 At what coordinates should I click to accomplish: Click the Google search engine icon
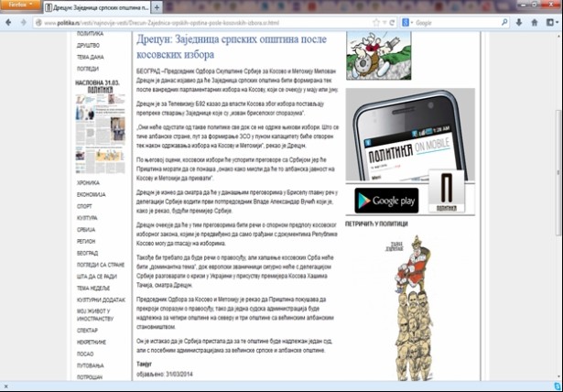pos(406,23)
